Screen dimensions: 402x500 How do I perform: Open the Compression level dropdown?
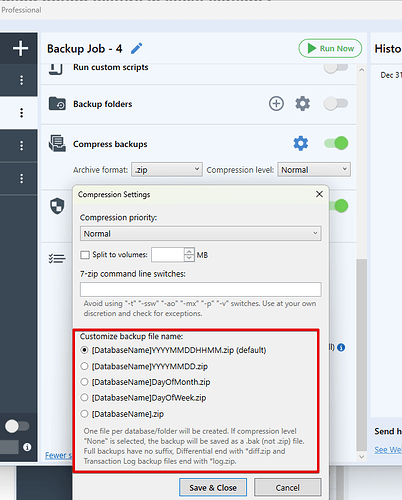tap(314, 170)
